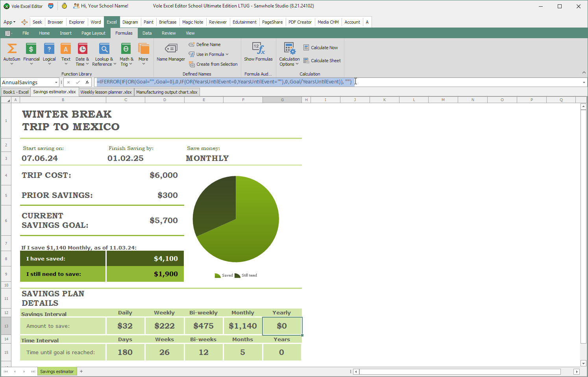Click the Vole Excel Editor logo icon
The width and height of the screenshot is (588, 377).
pyautogui.click(x=6, y=6)
